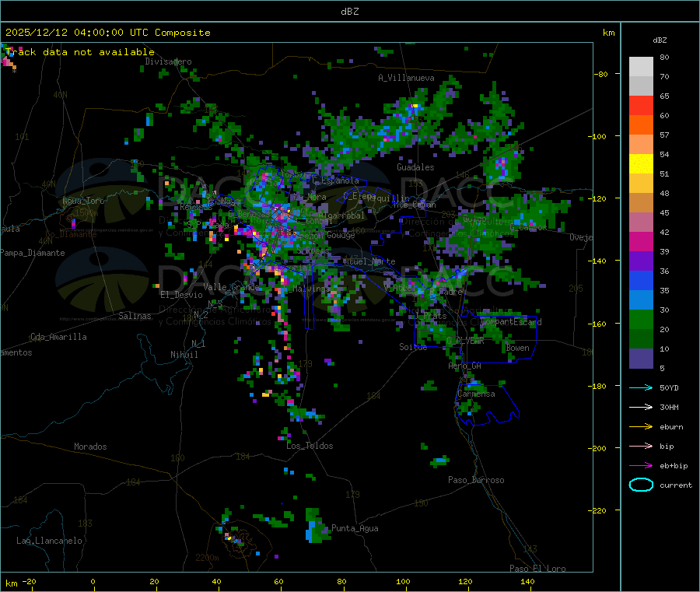
Task: Click the Agua_Toro map label
Action: pos(83,201)
